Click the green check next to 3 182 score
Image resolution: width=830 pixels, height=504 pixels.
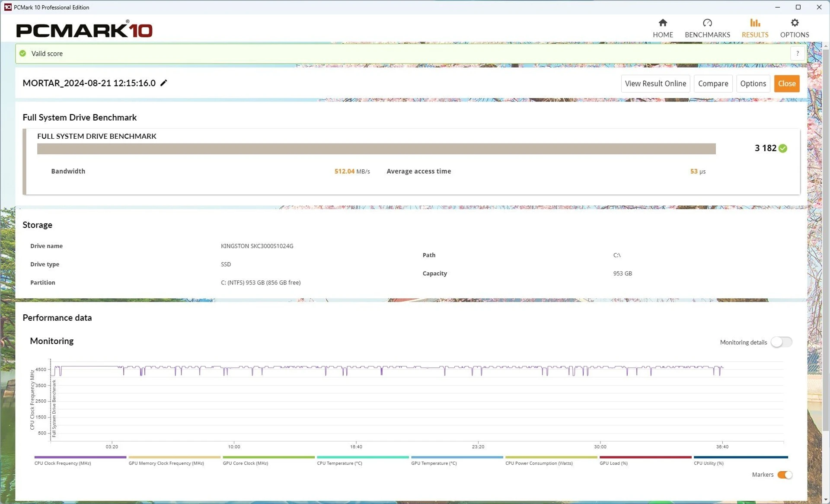tap(783, 148)
